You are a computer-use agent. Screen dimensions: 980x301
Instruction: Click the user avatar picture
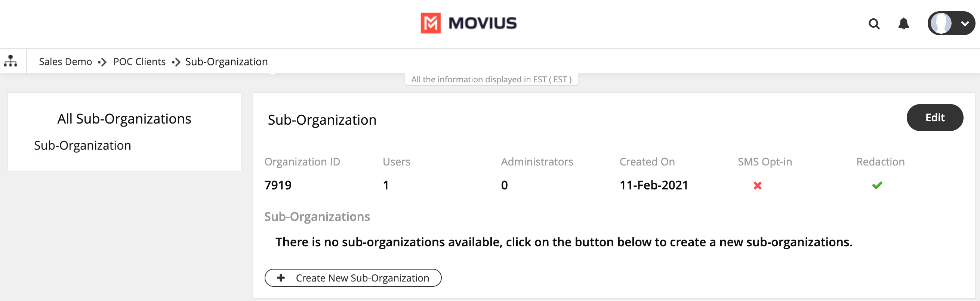[x=941, y=24]
